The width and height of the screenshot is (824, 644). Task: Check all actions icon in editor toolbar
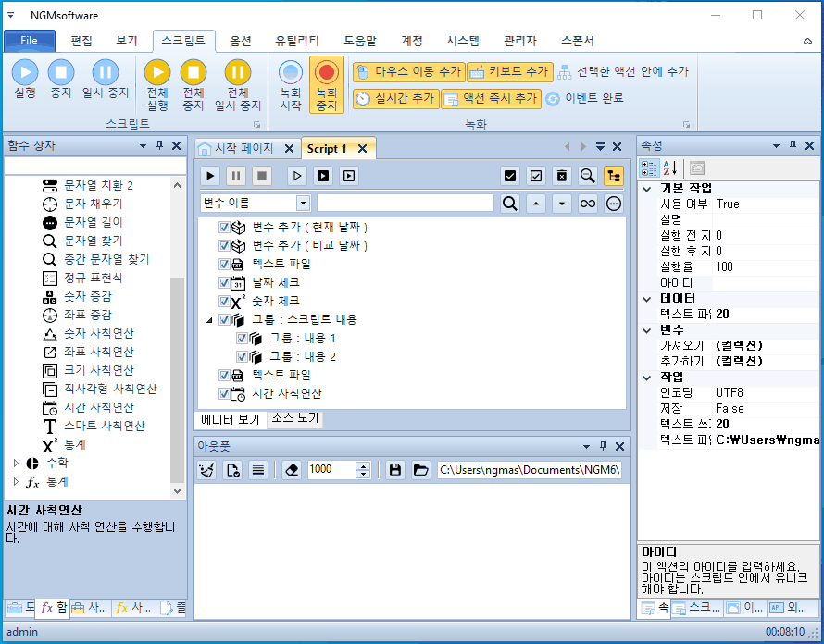point(510,176)
